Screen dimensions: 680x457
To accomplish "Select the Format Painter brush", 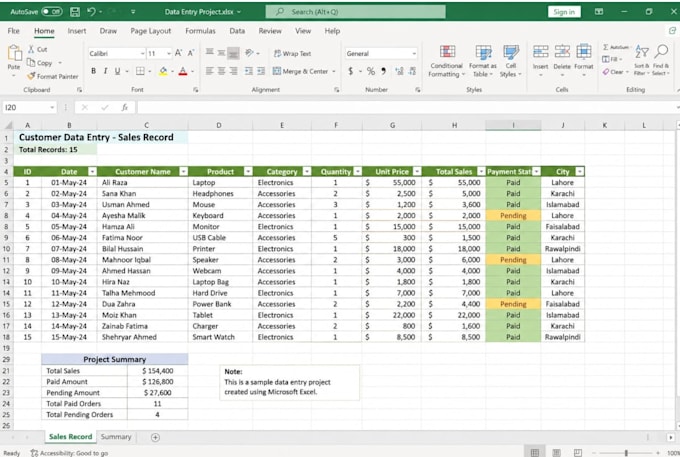I will tap(52, 76).
